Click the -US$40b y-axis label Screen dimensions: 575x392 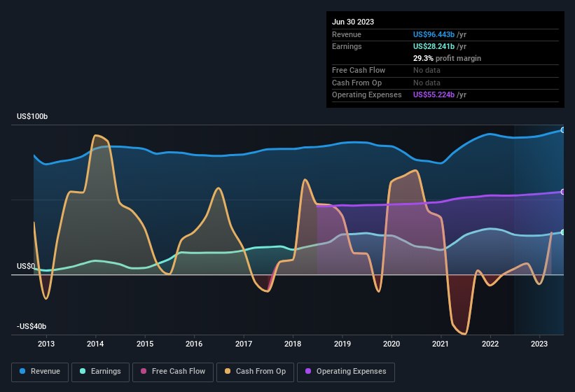click(32, 326)
